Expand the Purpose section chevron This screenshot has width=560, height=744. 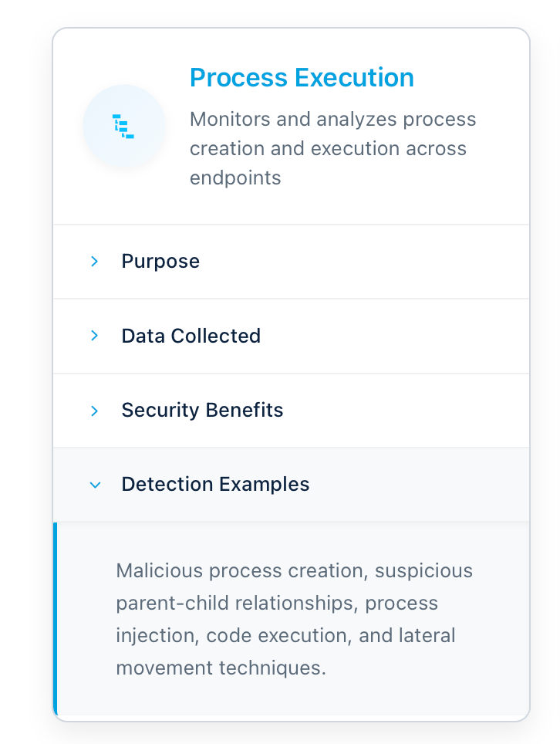(95, 262)
